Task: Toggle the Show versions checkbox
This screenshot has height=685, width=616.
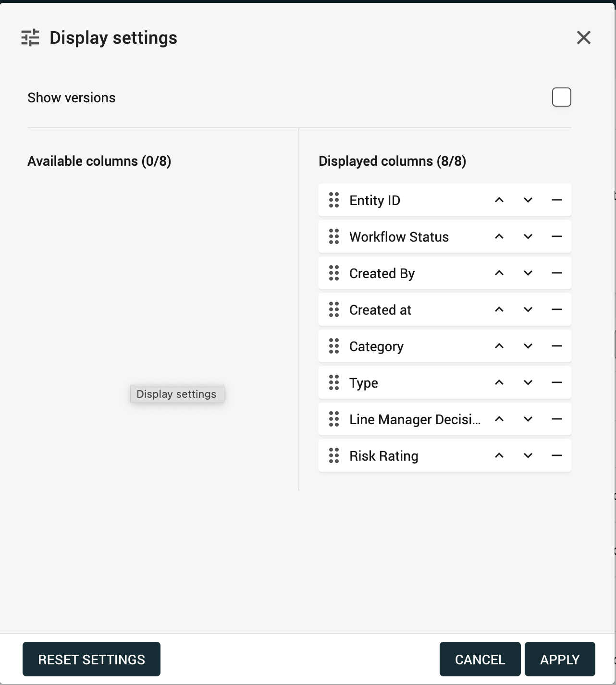Action: [561, 97]
